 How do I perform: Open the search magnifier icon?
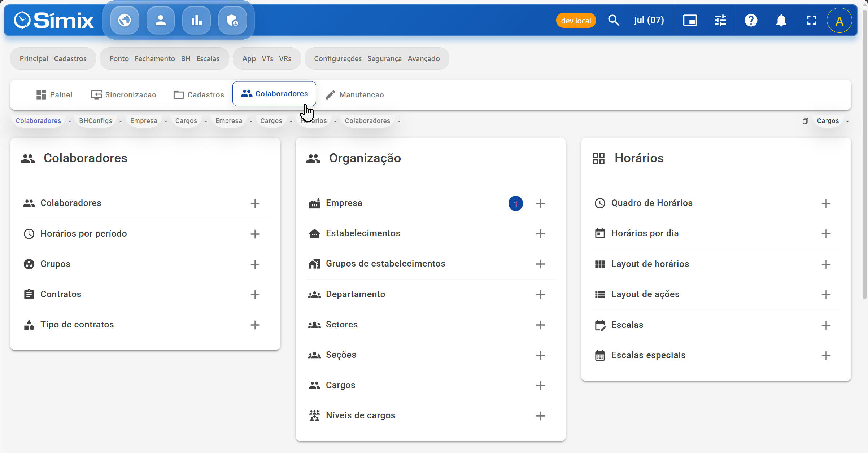tap(613, 20)
